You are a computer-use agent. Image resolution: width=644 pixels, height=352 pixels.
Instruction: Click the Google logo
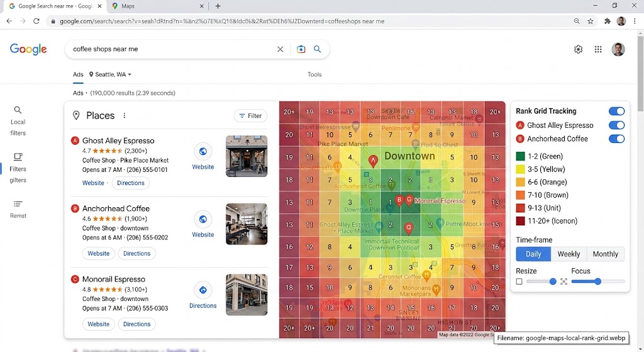[28, 49]
